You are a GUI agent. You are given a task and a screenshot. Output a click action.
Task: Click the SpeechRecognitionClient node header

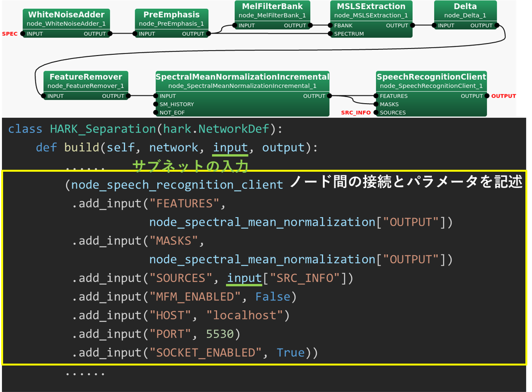431,77
